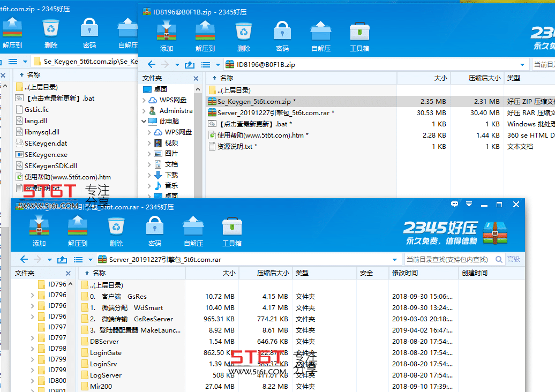Image resolution: width=555 pixels, height=392 pixels.
Task: Click 自解压 icon in Server rar window
Action: point(193,225)
